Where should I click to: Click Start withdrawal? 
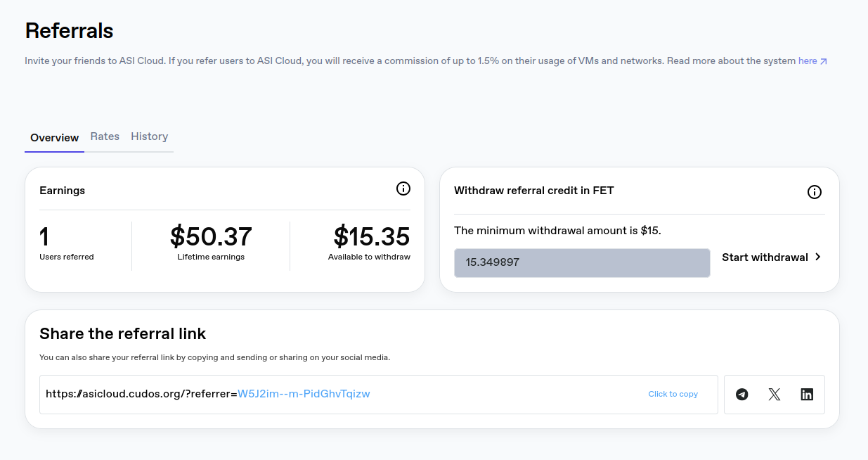[x=765, y=257]
